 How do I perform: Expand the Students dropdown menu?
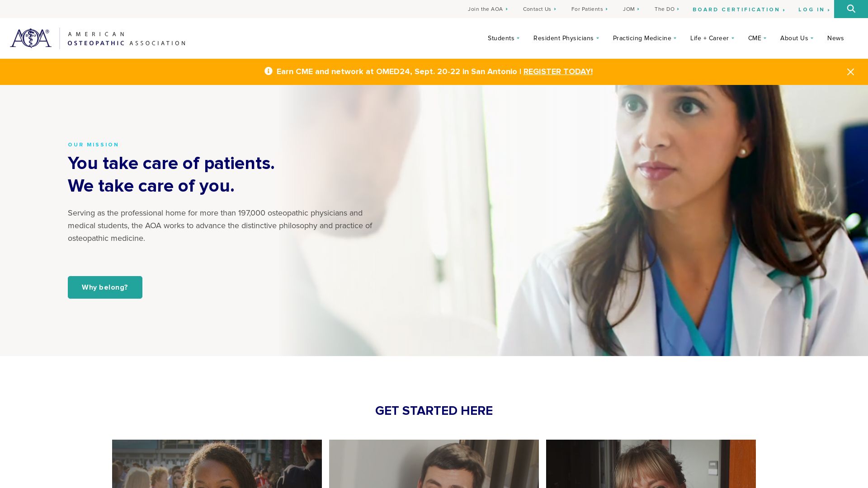click(503, 38)
